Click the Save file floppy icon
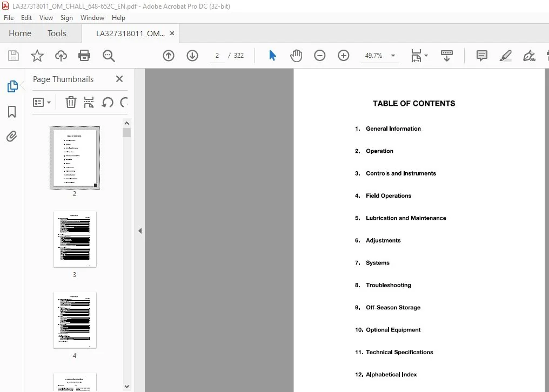Viewport: 549px width, 392px height. pyautogui.click(x=14, y=56)
